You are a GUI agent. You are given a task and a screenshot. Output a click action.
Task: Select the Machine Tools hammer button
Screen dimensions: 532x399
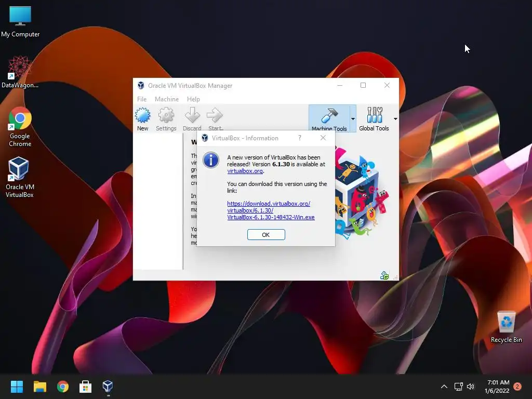pos(329,119)
